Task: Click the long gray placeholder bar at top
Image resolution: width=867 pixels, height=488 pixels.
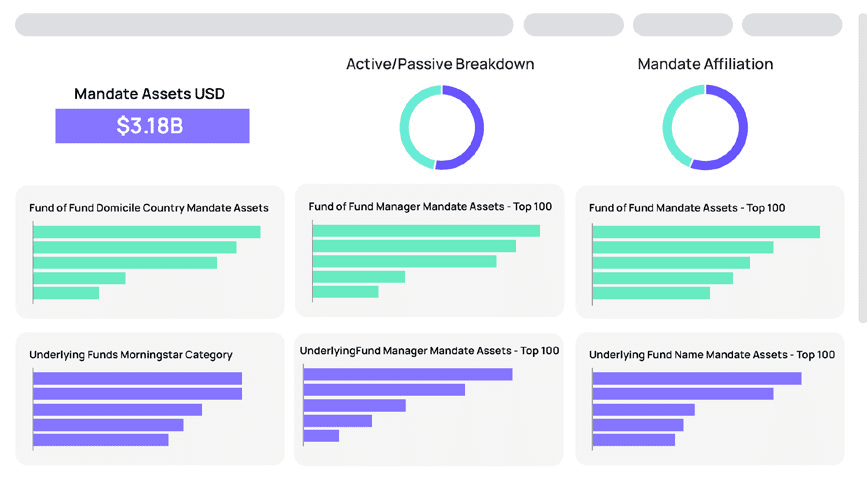Action: [x=264, y=25]
